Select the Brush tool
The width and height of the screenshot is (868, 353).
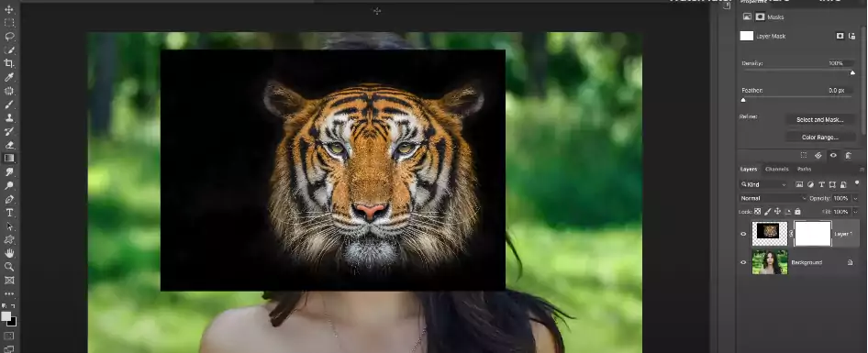coord(9,104)
